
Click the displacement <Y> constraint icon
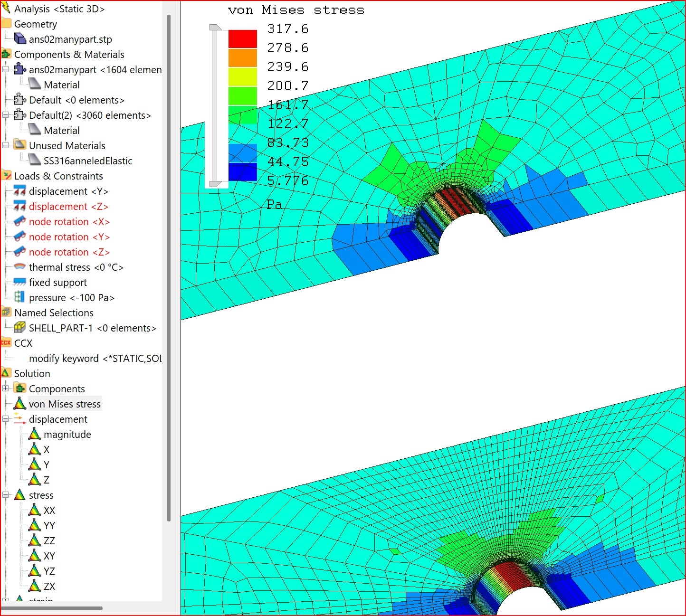19,191
